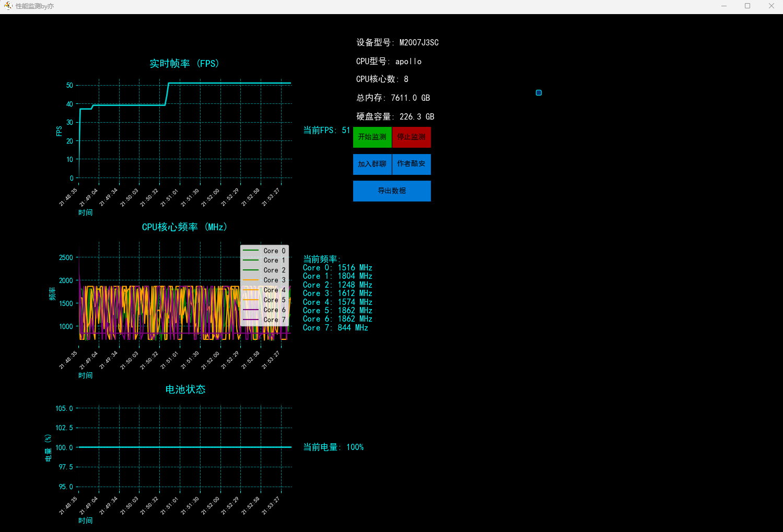The width and height of the screenshot is (783, 532).
Task: Click Core 6: 1862 MHz reading
Action: 337,319
